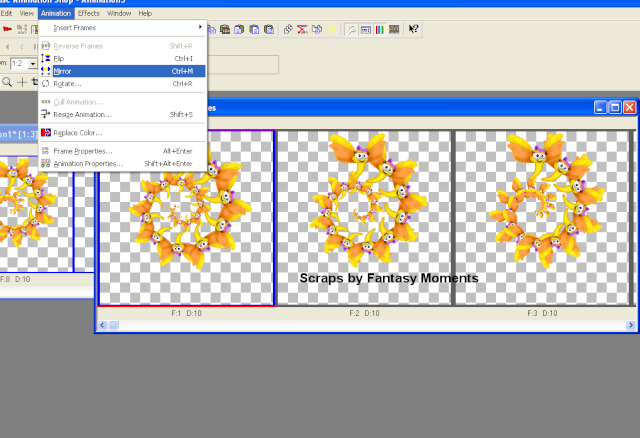The image size is (640, 438).
Task: Click the red Banner Wizard toolbar icon
Action: point(7,29)
